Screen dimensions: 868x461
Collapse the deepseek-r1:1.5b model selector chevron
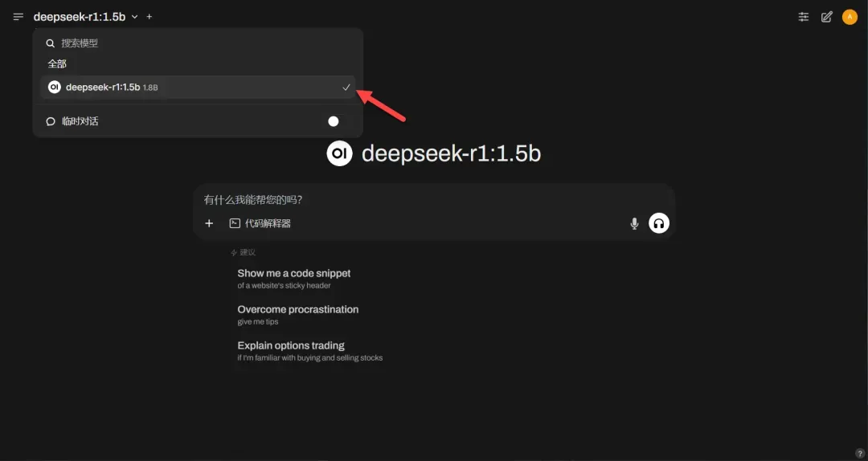(134, 17)
